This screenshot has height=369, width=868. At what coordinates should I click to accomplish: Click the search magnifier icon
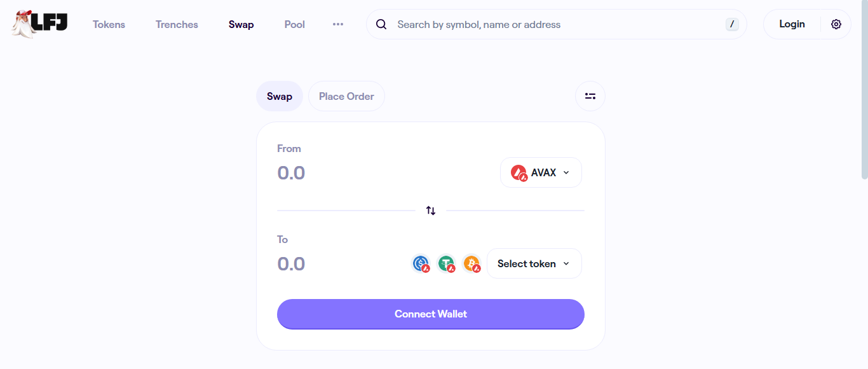pyautogui.click(x=381, y=25)
